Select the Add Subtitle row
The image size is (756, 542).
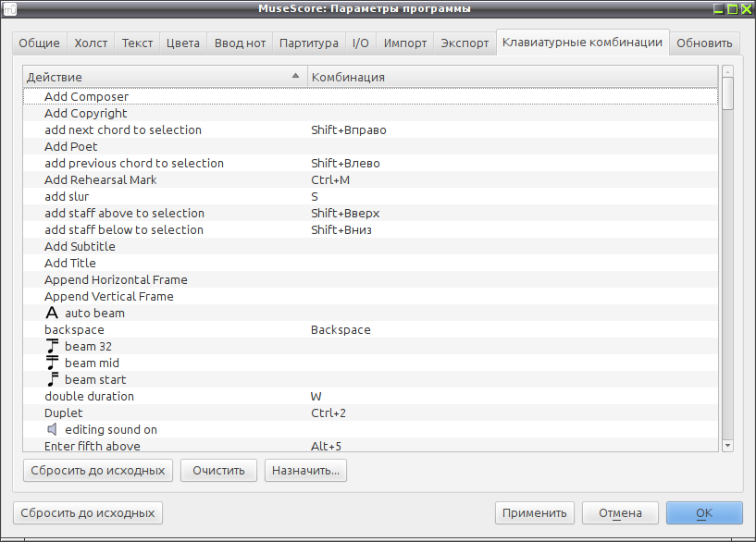[370, 246]
